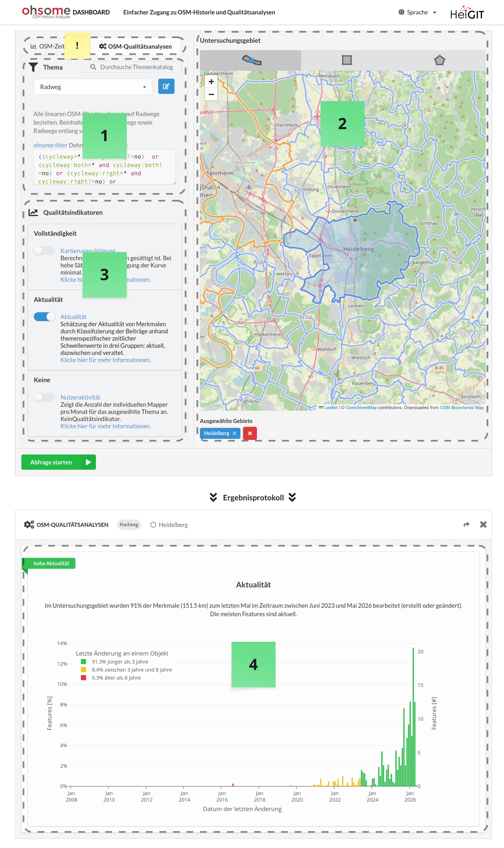This screenshot has width=504, height=848.
Task: Click inside the ohsome filter definition text area
Action: pos(105,167)
